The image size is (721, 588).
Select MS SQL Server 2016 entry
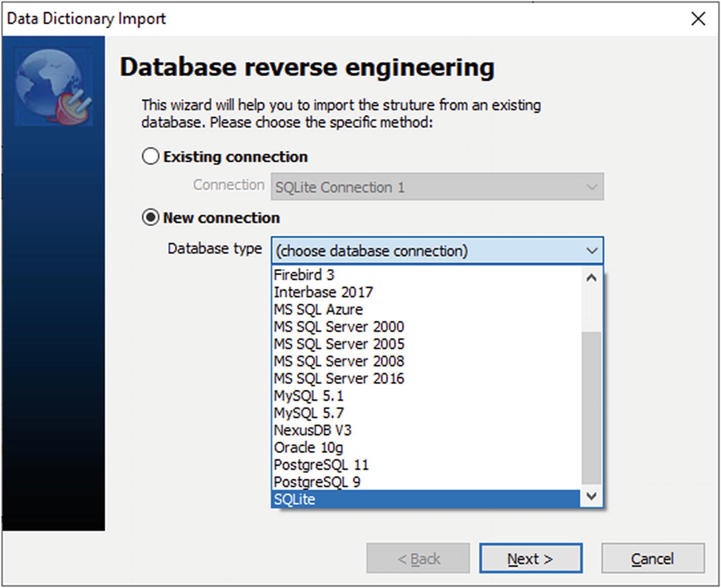(x=426, y=378)
